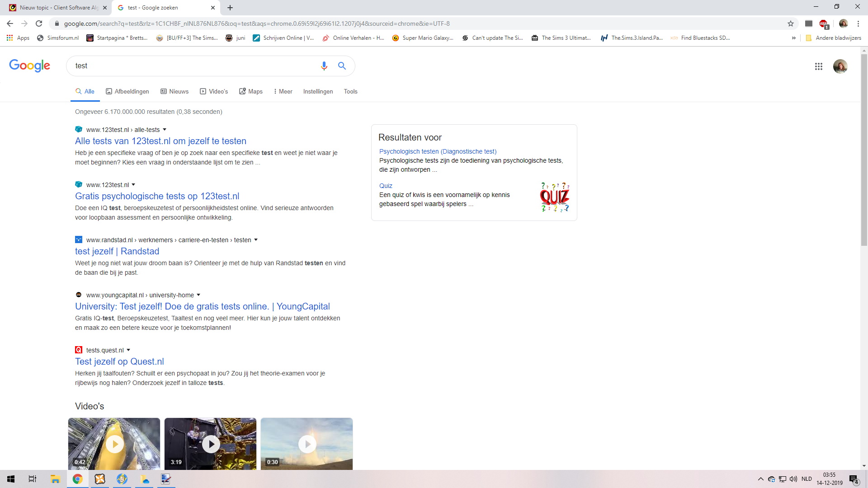Open dropdown arrow next to 123test.nl alle-tests
The width and height of the screenshot is (868, 488).
[x=165, y=130]
